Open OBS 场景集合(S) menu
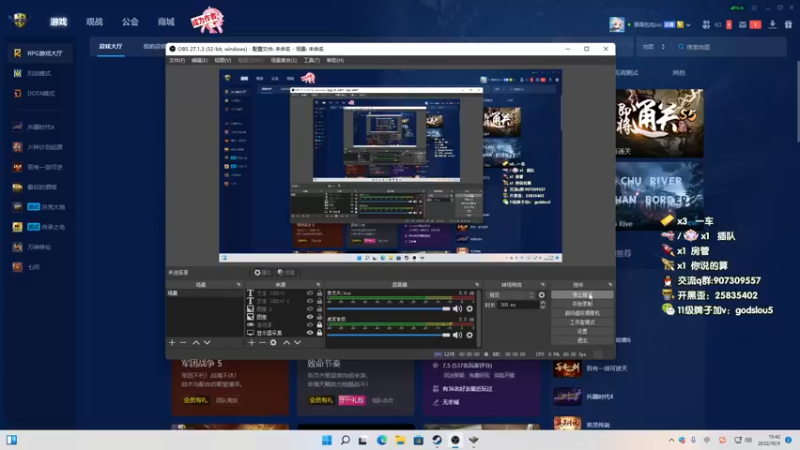The image size is (800, 450). 284,60
